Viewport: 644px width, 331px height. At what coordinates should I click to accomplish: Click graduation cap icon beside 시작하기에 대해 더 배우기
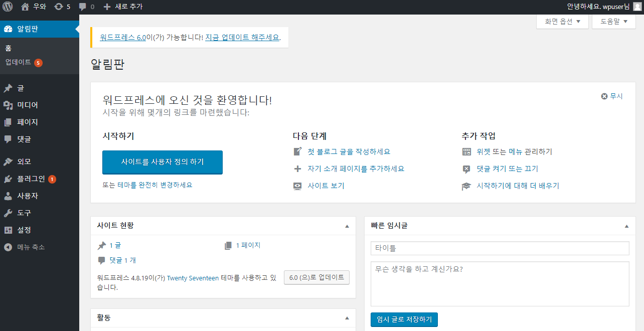point(466,186)
